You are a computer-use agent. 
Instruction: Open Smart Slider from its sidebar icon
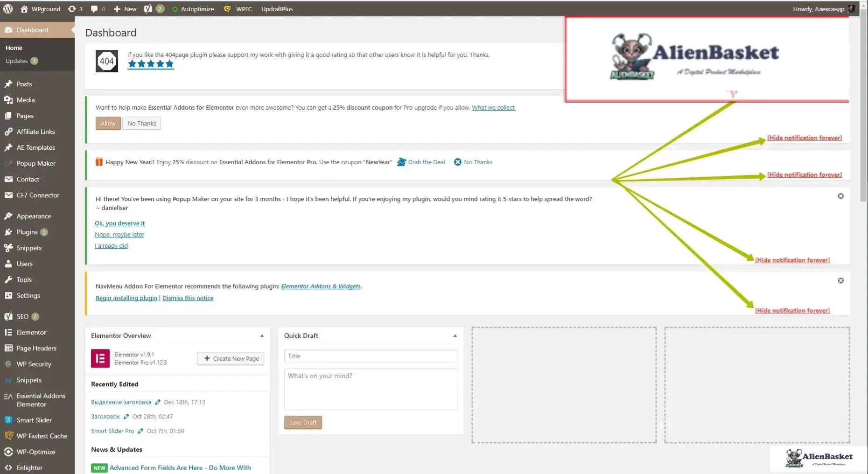tap(8, 420)
